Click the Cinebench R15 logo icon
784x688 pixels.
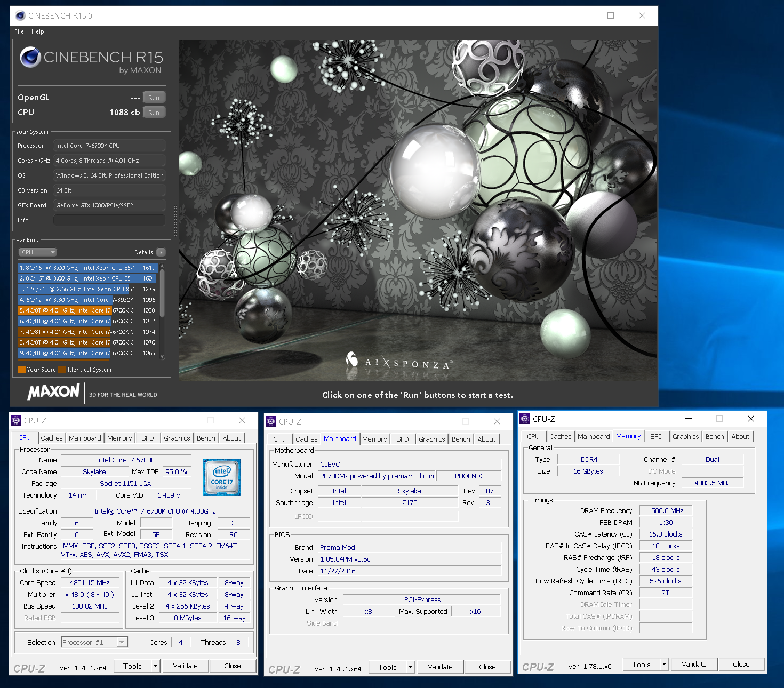point(30,57)
